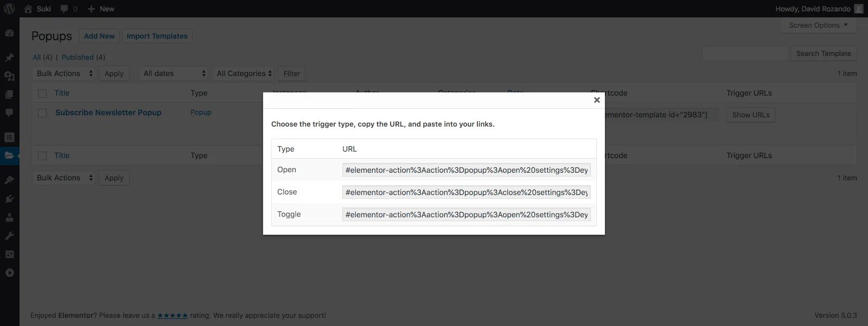Select the Toggle trigger URL field
The image size is (868, 326).
click(467, 215)
